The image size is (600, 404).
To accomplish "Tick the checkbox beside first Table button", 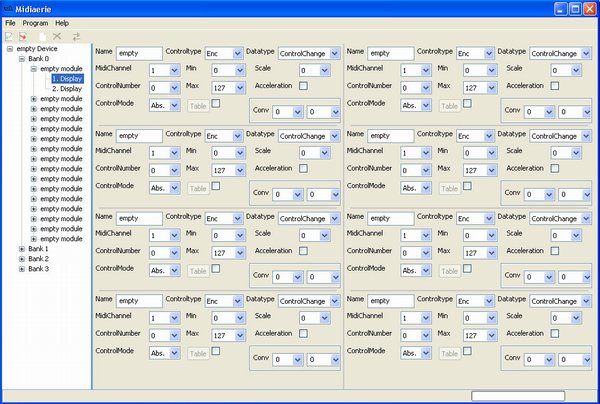I will (217, 101).
